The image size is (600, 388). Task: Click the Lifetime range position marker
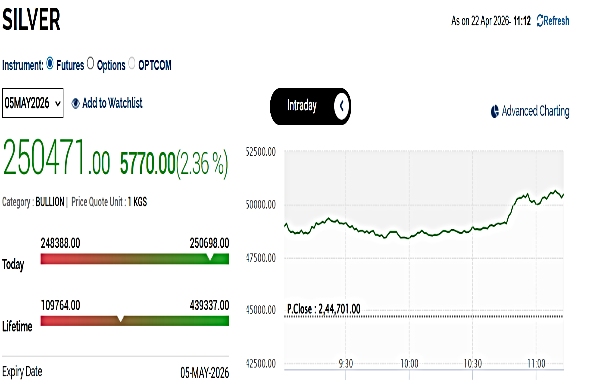pyautogui.click(x=120, y=318)
